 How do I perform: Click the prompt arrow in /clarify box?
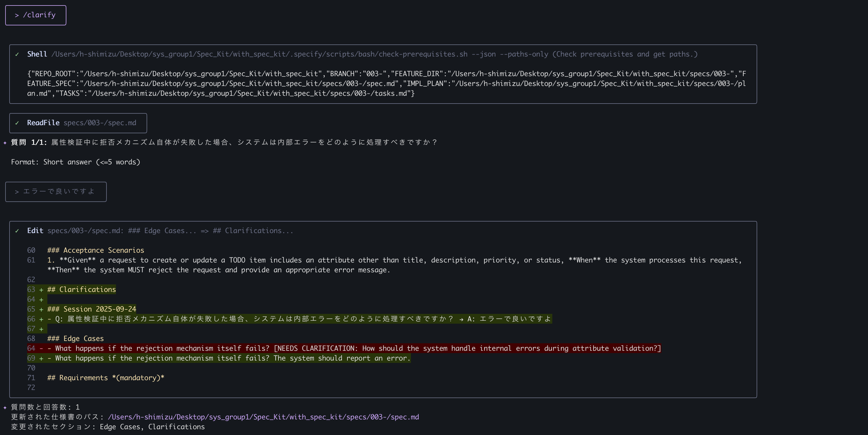click(x=17, y=16)
